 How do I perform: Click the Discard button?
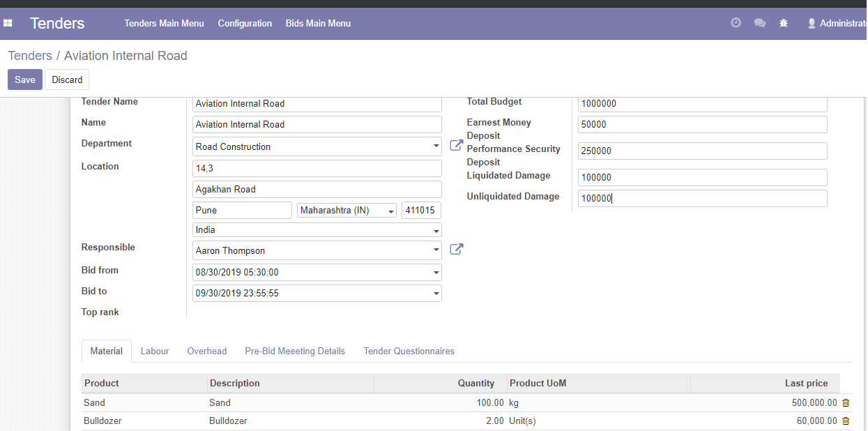(x=67, y=80)
